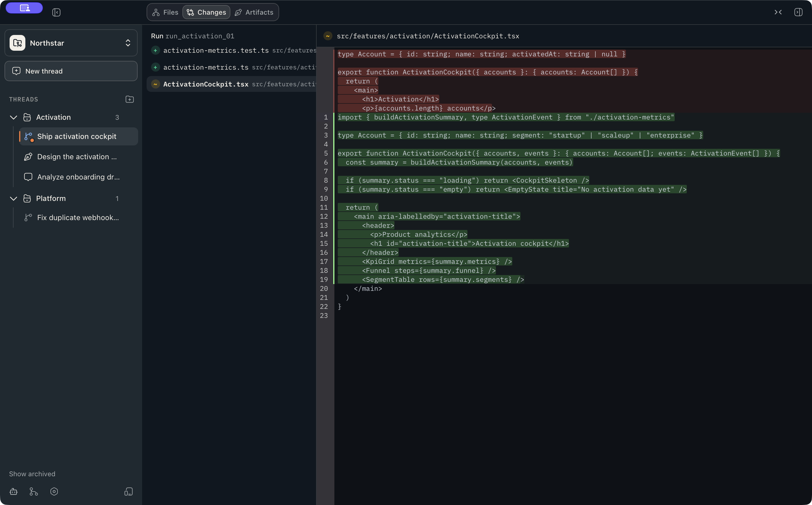The image size is (812, 505).
Task: Select activation-metrics.test.ts in changed files
Action: [231, 50]
